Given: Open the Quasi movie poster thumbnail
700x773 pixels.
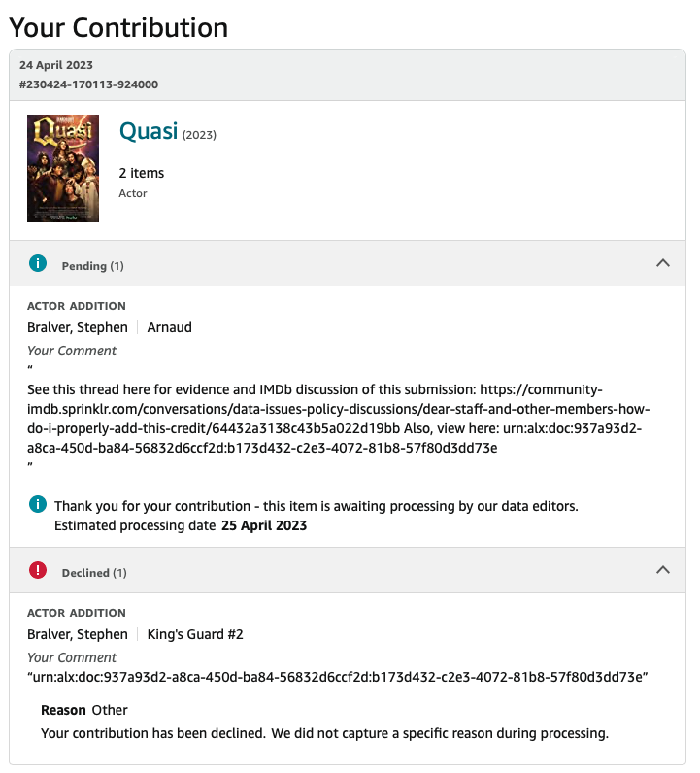Looking at the screenshot, I should (x=63, y=169).
